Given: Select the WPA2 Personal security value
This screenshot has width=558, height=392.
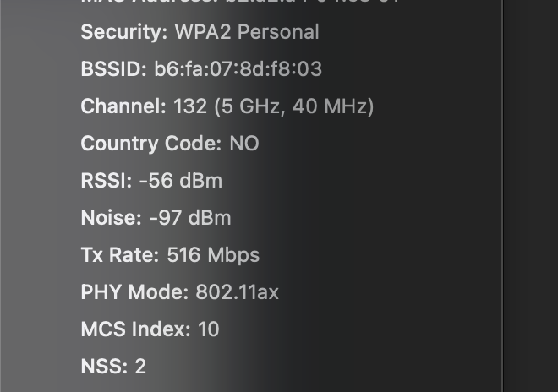Looking at the screenshot, I should pos(247,32).
